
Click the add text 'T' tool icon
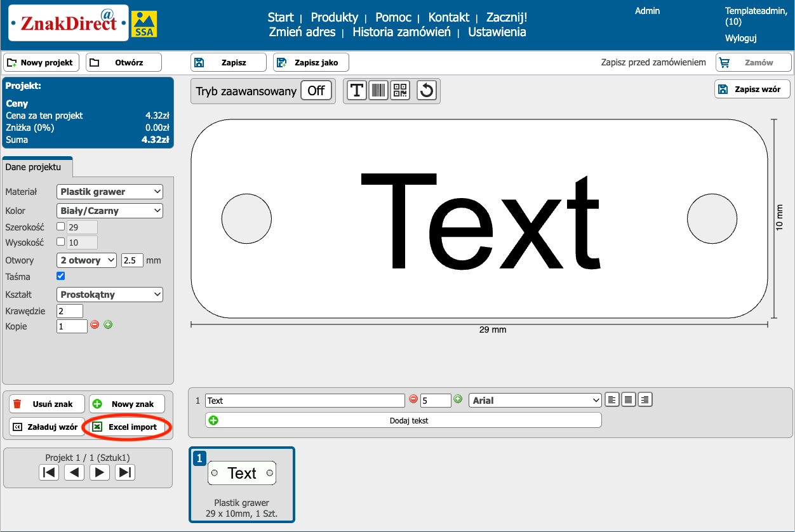pyautogui.click(x=357, y=91)
